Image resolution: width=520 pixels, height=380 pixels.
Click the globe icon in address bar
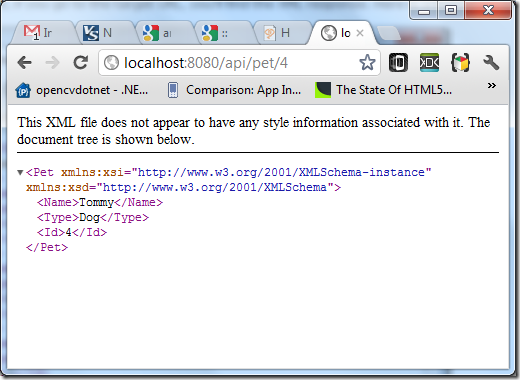[x=111, y=62]
